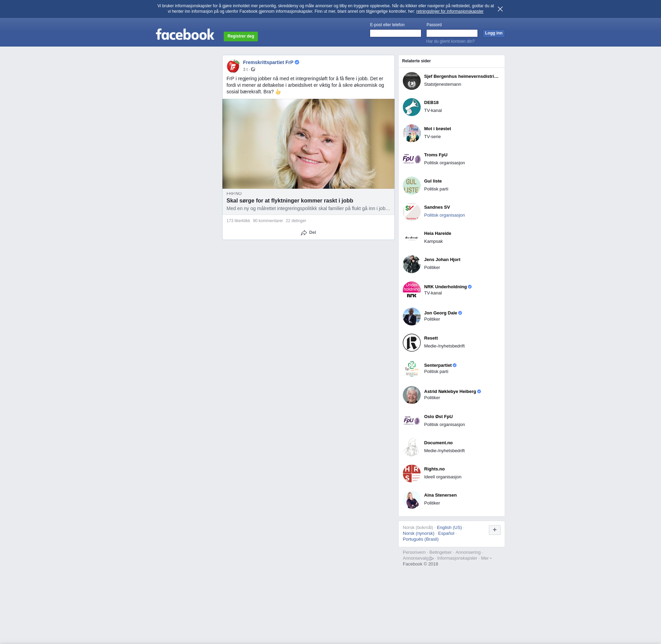This screenshot has width=661, height=644.
Task: Click the Rights.no HRS logo
Action: (x=412, y=474)
